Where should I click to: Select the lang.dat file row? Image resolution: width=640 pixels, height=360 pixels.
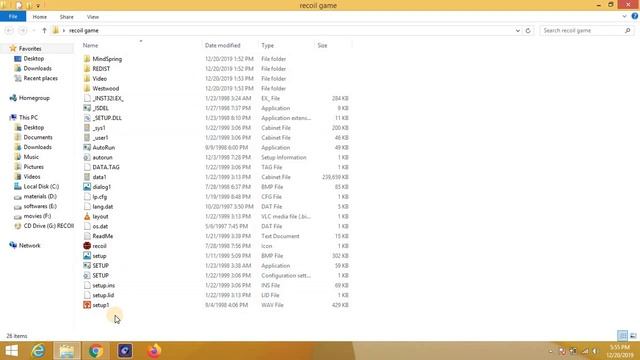pos(216,207)
